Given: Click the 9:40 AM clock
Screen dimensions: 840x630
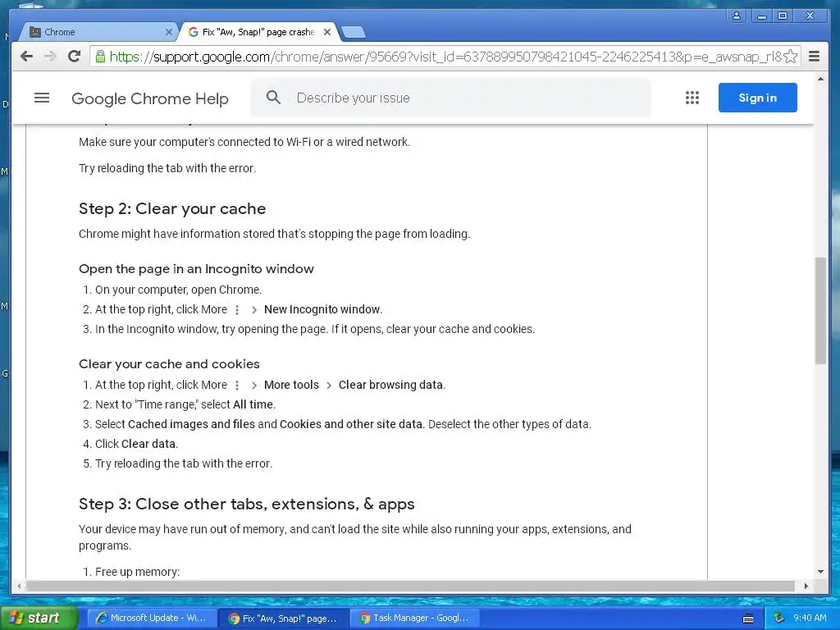Looking at the screenshot, I should [x=810, y=618].
